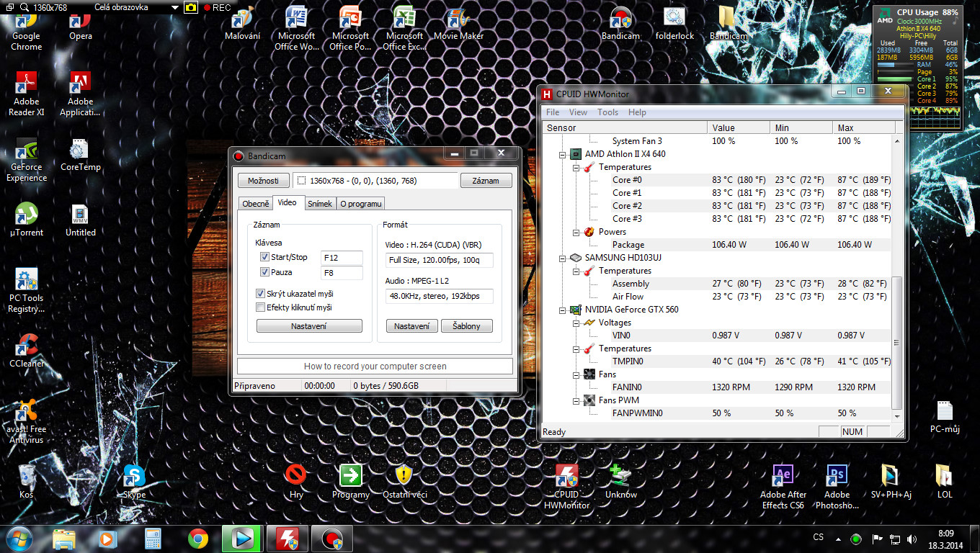
Task: Toggle the Pauza hotkey checkbox
Action: [x=264, y=272]
